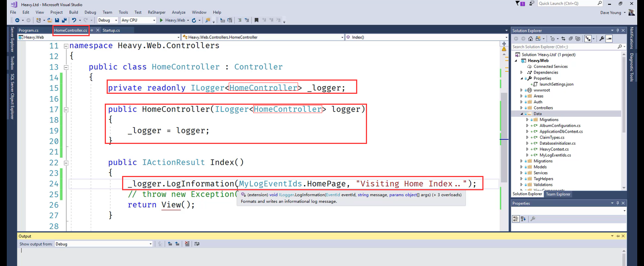
Task: Open Show output from Debug dropdown
Action: tap(104, 244)
